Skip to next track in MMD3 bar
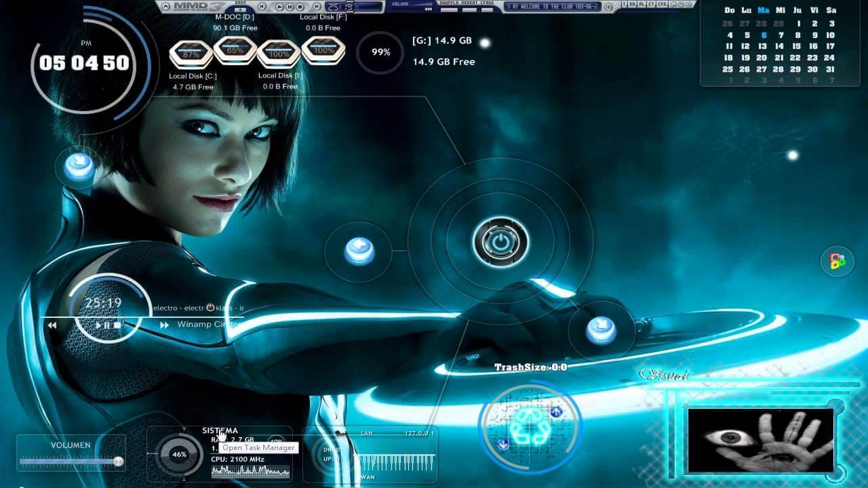Image resolution: width=868 pixels, height=488 pixels. tap(317, 6)
